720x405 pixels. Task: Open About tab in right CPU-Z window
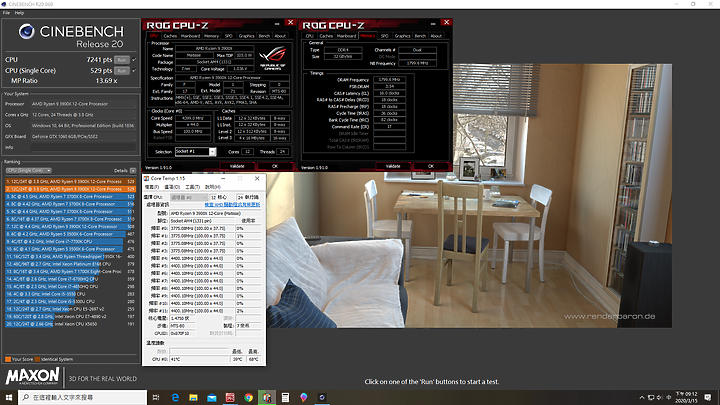[436, 36]
